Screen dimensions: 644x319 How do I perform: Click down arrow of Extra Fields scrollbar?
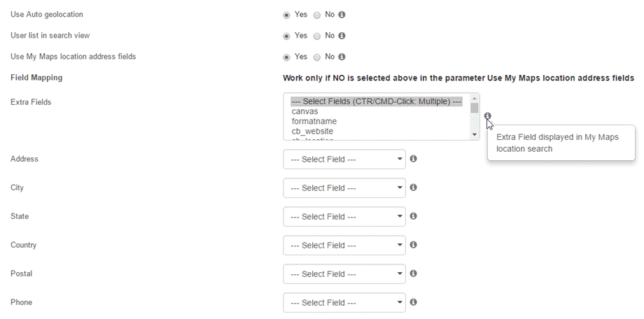coord(475,134)
